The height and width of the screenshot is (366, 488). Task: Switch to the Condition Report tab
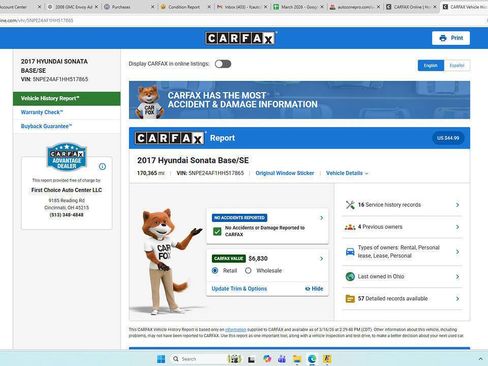pos(185,7)
